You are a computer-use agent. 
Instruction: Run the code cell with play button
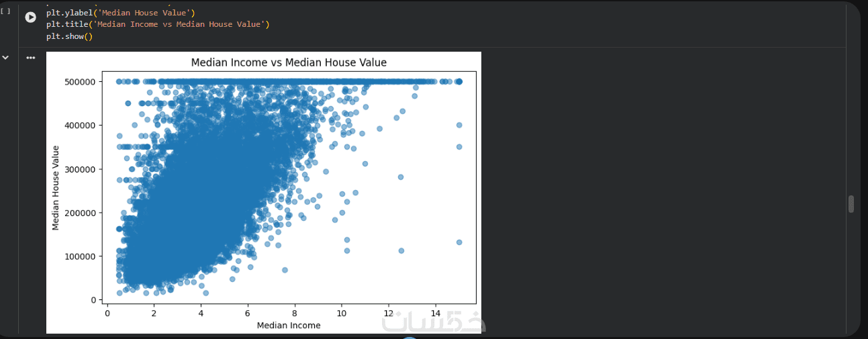(30, 17)
